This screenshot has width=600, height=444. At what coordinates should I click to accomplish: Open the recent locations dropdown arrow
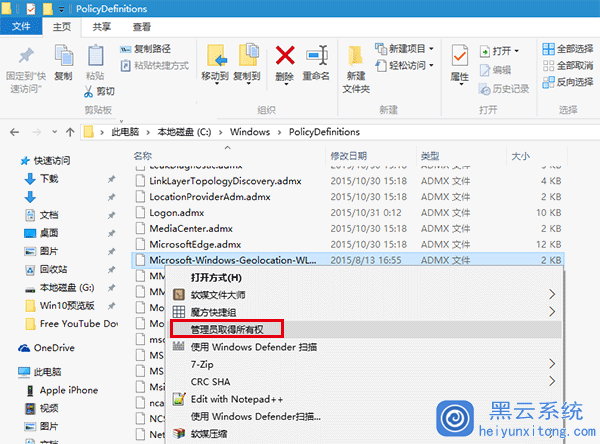coord(54,132)
